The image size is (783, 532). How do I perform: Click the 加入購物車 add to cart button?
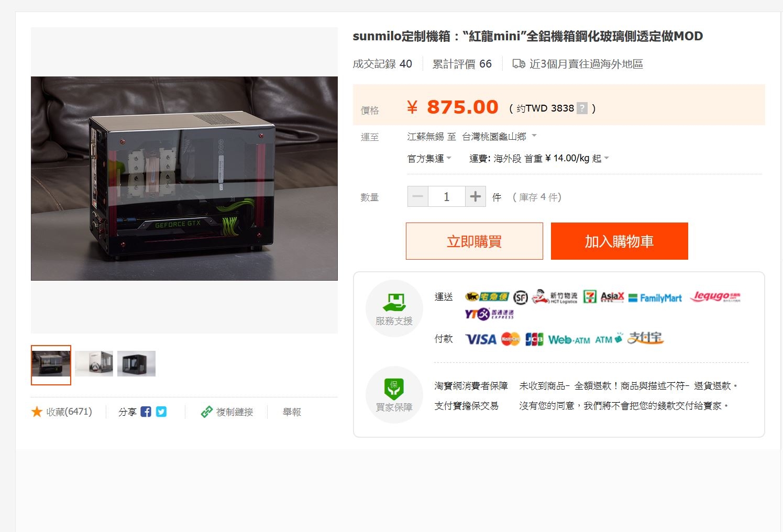(620, 241)
